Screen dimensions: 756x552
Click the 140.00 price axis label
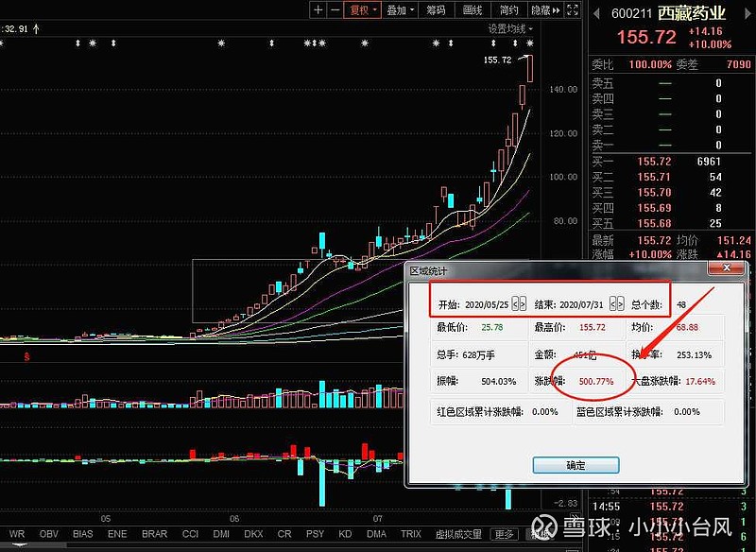pyautogui.click(x=563, y=89)
